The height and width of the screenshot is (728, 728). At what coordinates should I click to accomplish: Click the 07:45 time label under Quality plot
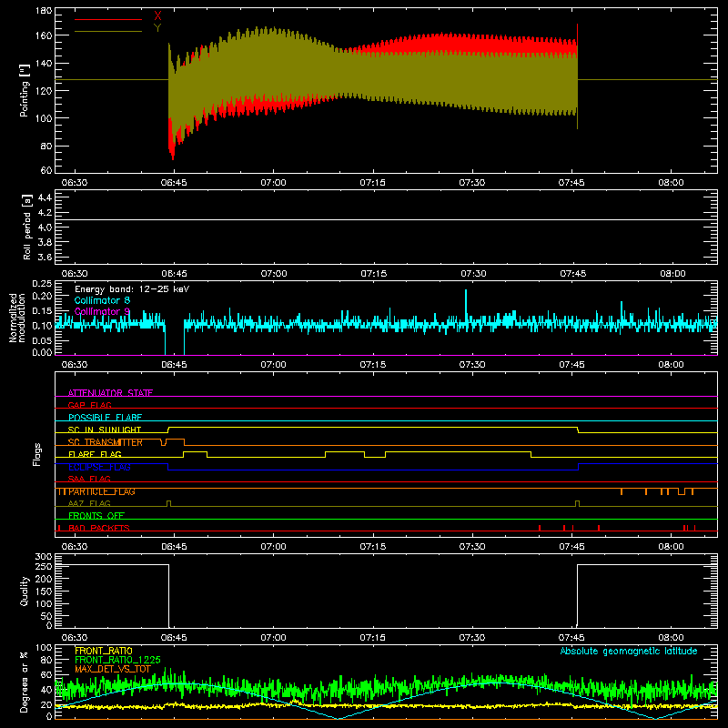click(571, 638)
